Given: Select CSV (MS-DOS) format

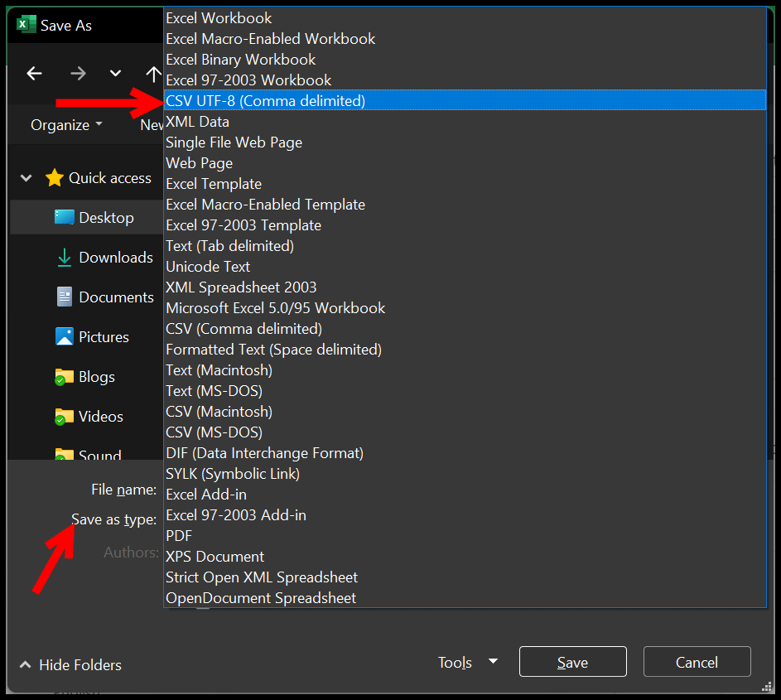Looking at the screenshot, I should pos(465,432).
